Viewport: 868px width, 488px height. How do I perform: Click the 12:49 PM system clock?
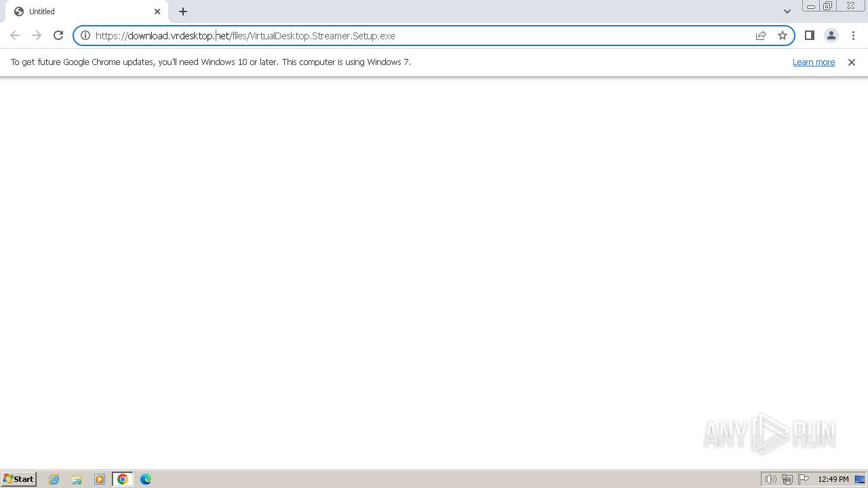[x=833, y=479]
